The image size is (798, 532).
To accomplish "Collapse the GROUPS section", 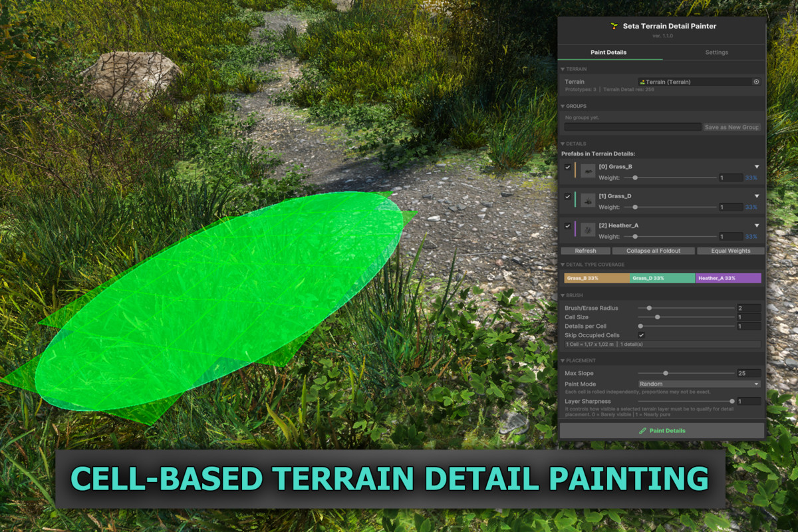I will [x=562, y=106].
